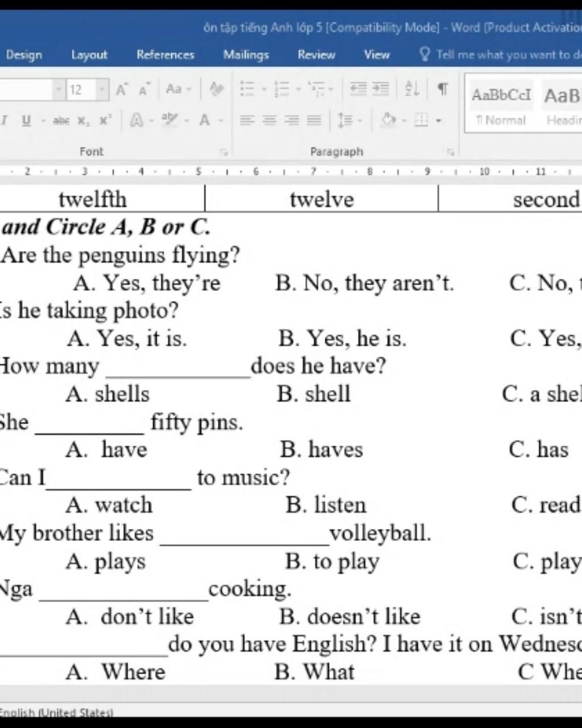Expand the Numbering dropdown arrow
The height and width of the screenshot is (728, 582).
pyautogui.click(x=298, y=89)
